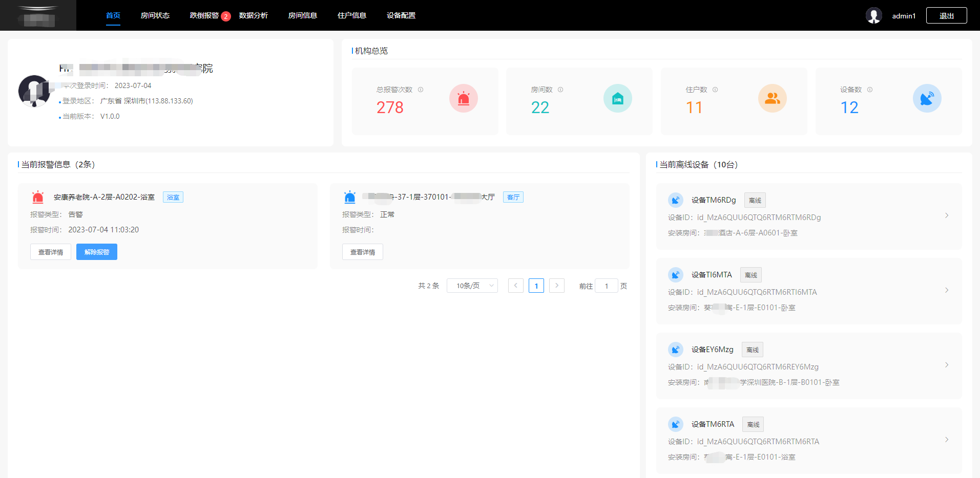The height and width of the screenshot is (478, 980).
Task: Select page number 1
Action: click(536, 286)
